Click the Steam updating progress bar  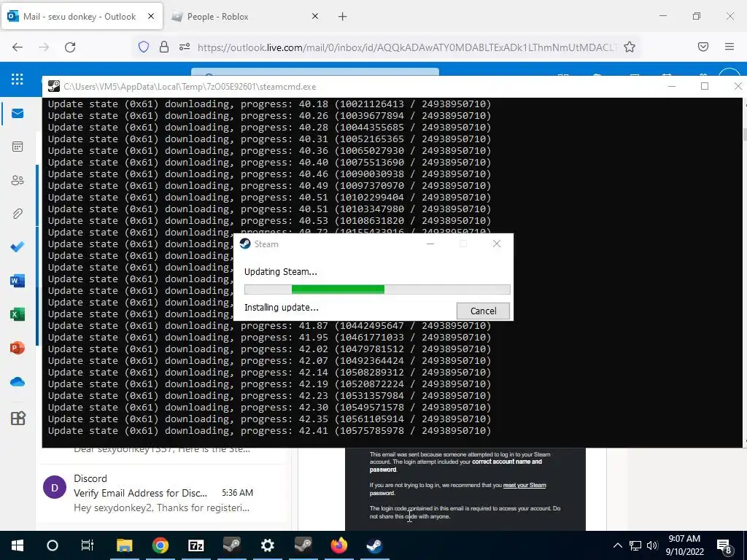pyautogui.click(x=377, y=289)
